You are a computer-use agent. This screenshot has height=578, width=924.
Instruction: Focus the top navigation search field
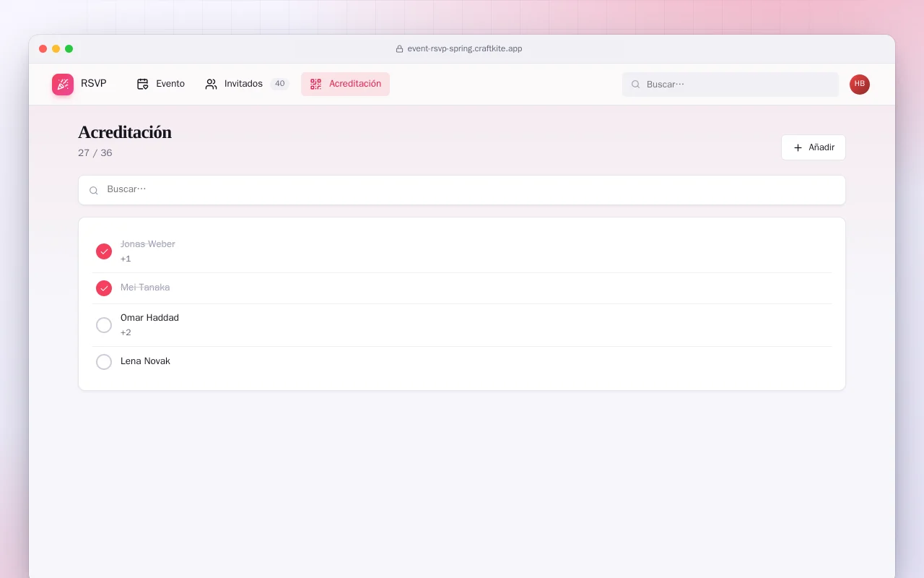coord(731,85)
